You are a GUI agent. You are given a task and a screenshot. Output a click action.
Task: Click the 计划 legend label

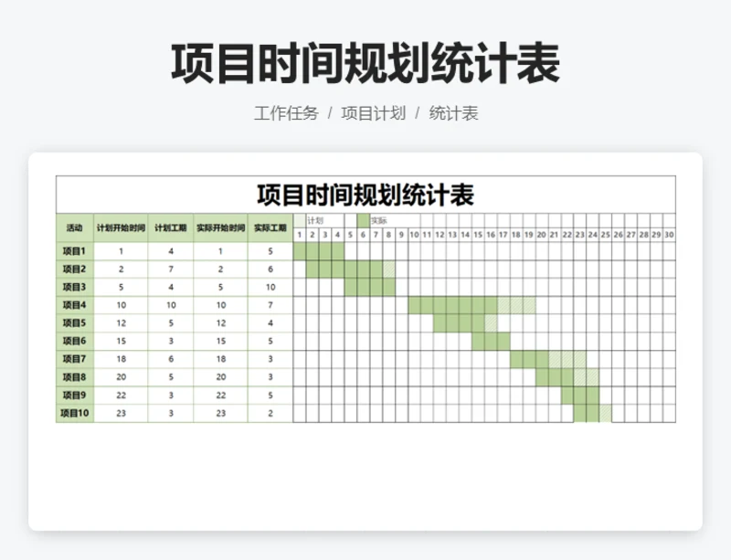click(x=315, y=220)
